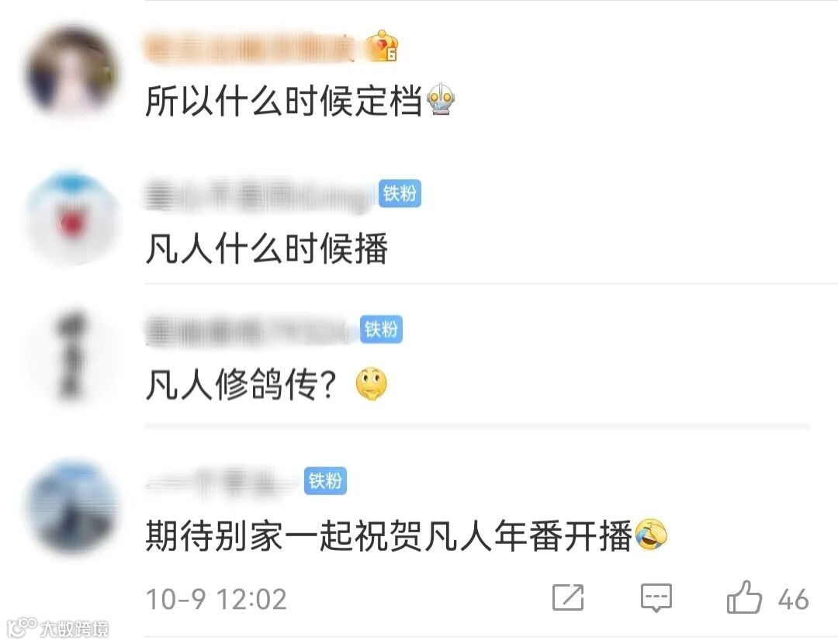Click the like count 46
The height and width of the screenshot is (644, 838).
coord(793,599)
